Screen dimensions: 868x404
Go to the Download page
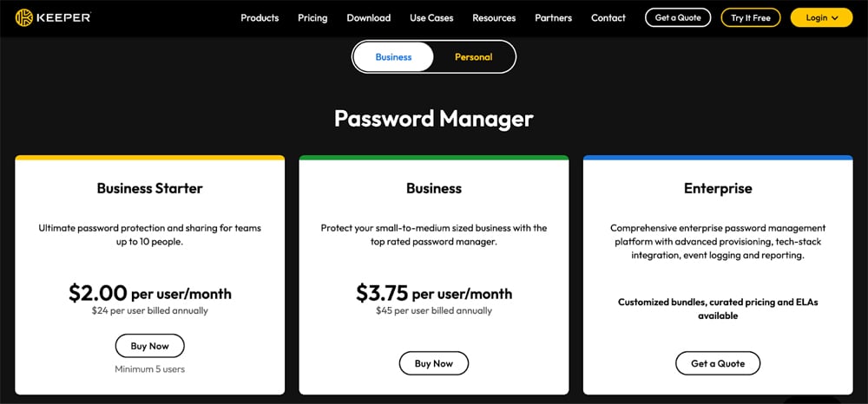click(x=368, y=18)
